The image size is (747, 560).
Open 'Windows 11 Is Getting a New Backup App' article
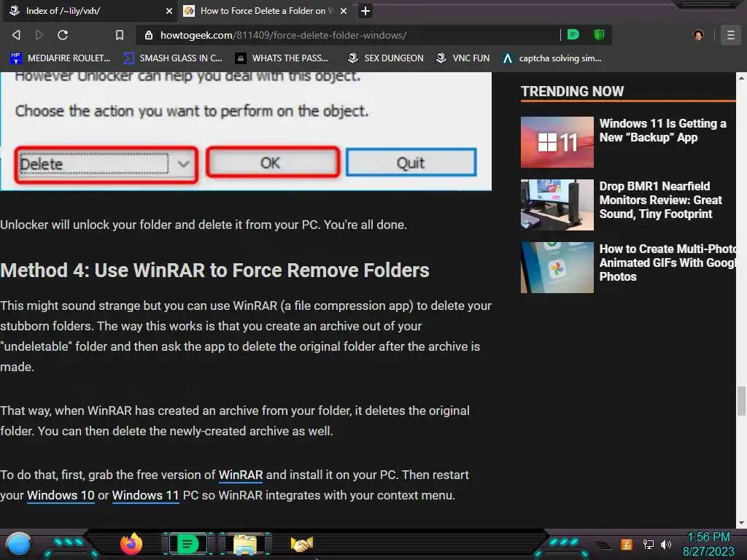coord(662,131)
